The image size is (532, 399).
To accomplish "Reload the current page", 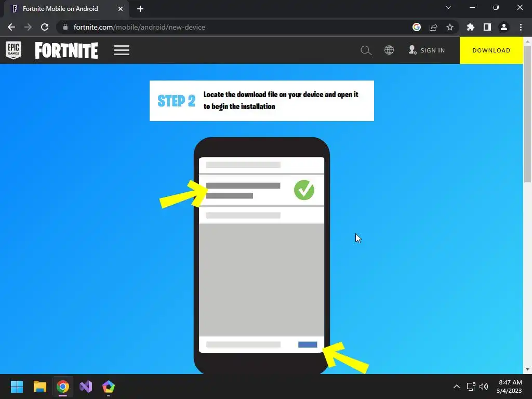I will [45, 27].
